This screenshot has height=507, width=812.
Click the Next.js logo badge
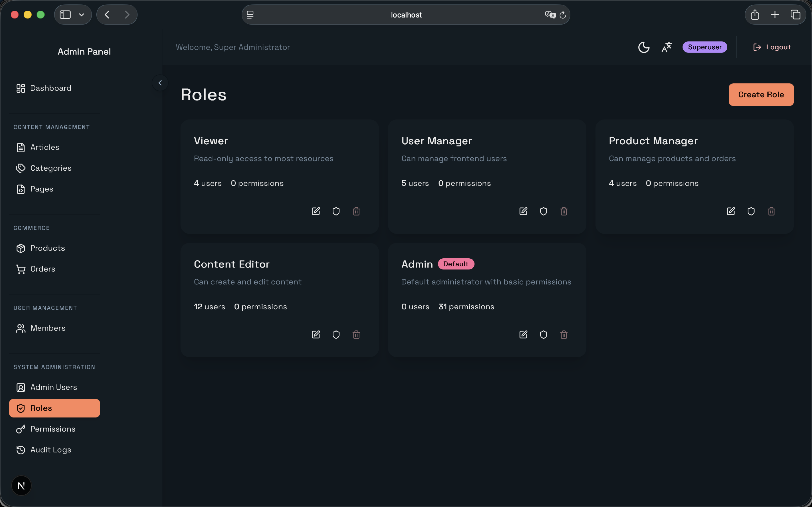point(21,486)
